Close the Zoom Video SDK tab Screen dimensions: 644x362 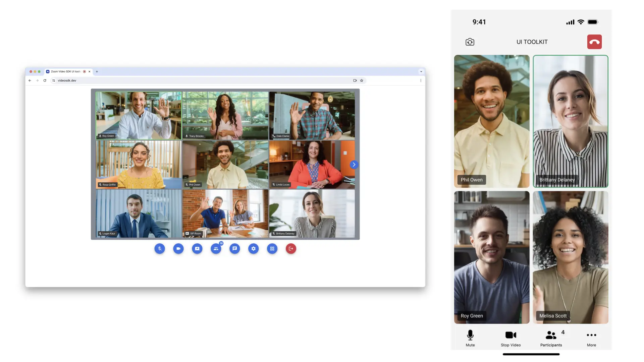(90, 71)
